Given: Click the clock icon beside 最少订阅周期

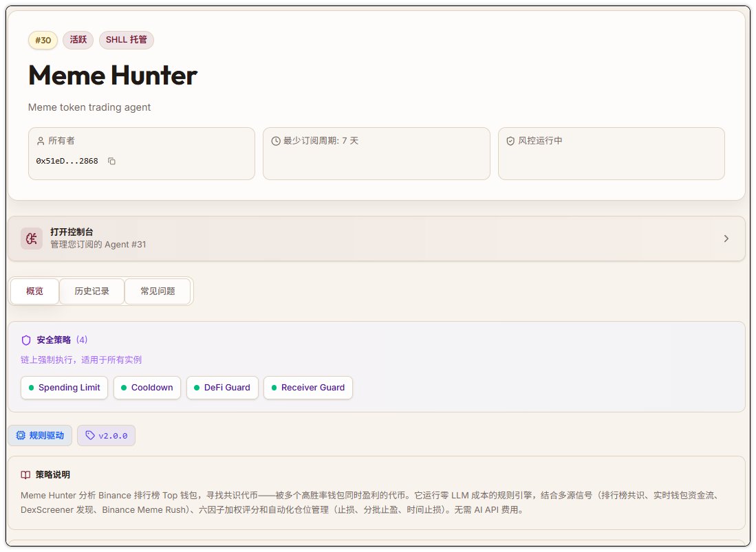Looking at the screenshot, I should tap(276, 141).
